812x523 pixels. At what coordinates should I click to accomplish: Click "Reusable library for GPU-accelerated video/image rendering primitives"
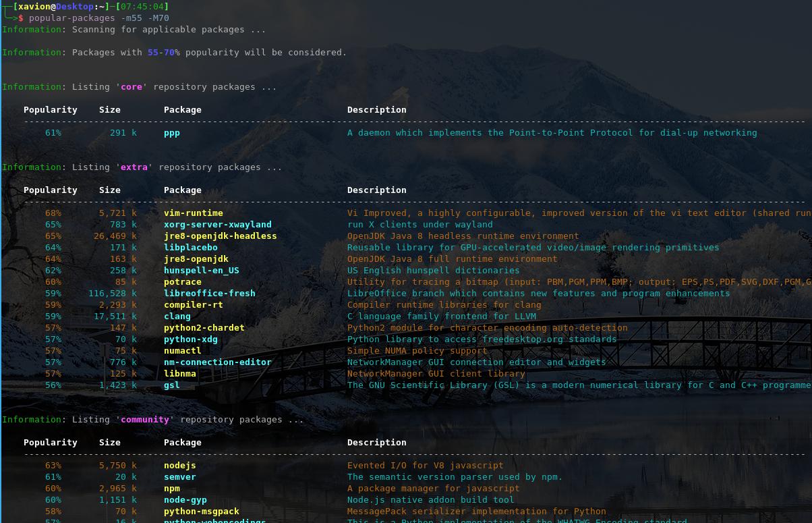533,248
